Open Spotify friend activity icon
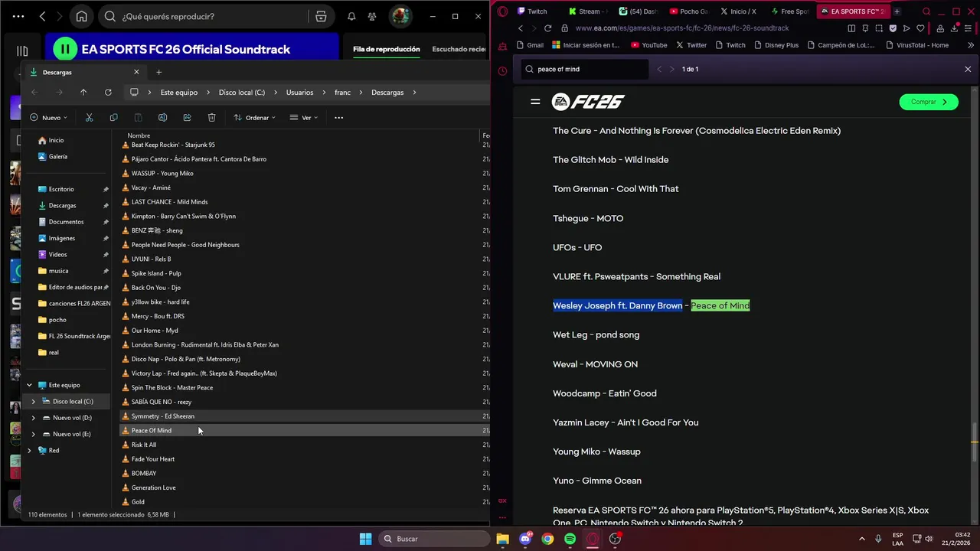 point(372,16)
